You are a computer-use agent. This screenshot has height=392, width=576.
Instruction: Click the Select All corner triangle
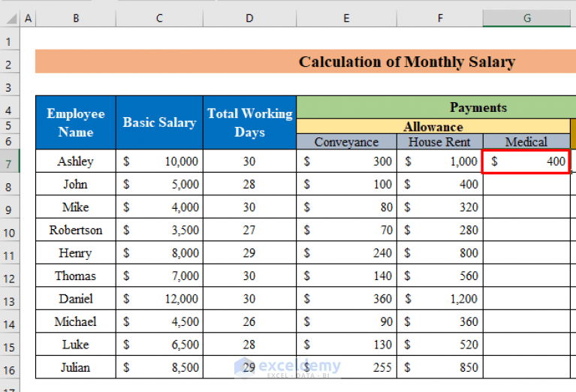[x=11, y=18]
